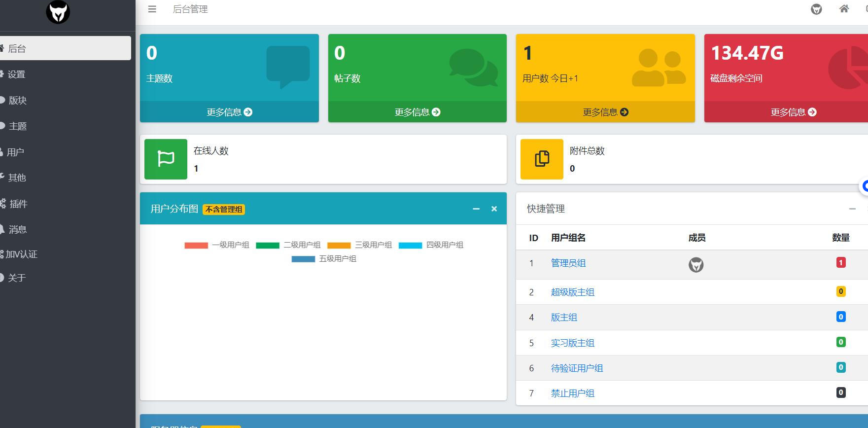This screenshot has height=428, width=868.
Task: Click 更多信息 on the 主题数 card
Action: (x=229, y=112)
